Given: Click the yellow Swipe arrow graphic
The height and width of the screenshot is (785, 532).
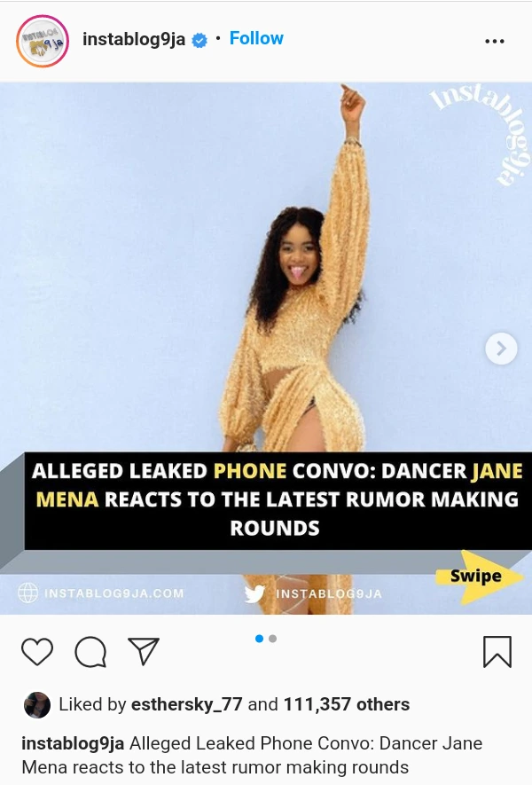Looking at the screenshot, I should pos(479,577).
